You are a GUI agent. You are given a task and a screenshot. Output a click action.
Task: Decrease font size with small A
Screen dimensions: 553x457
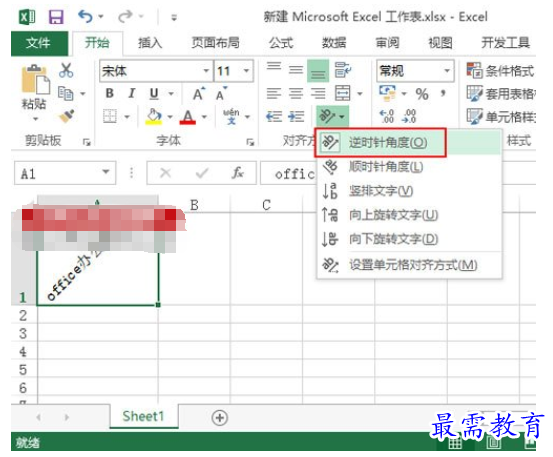(x=221, y=94)
